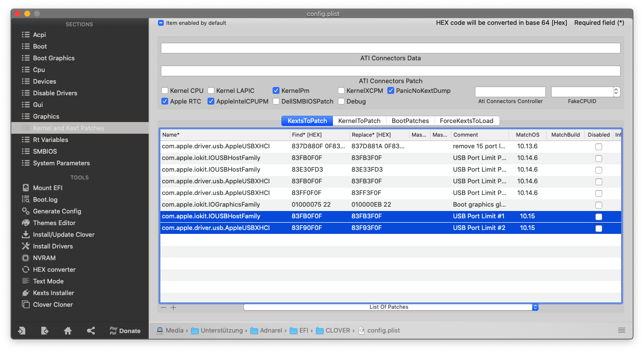Screen dimensions: 644x352
Task: Open the Kexts Installer tool
Action: pos(53,293)
